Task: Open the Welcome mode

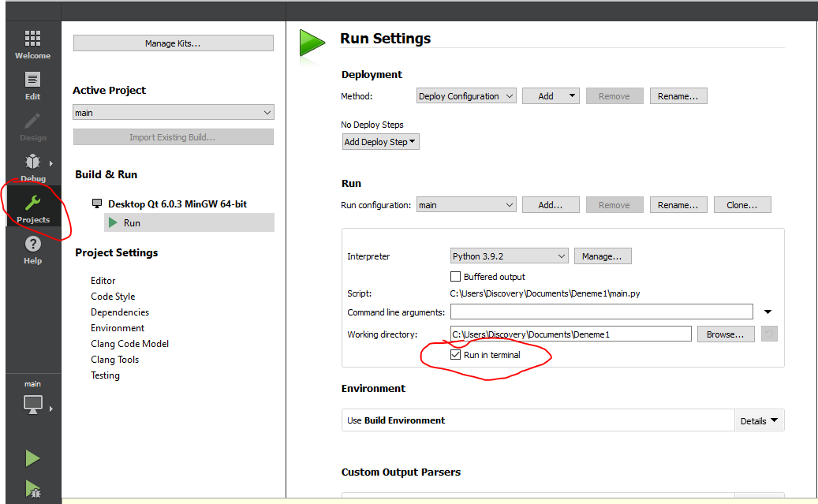Action: click(32, 44)
